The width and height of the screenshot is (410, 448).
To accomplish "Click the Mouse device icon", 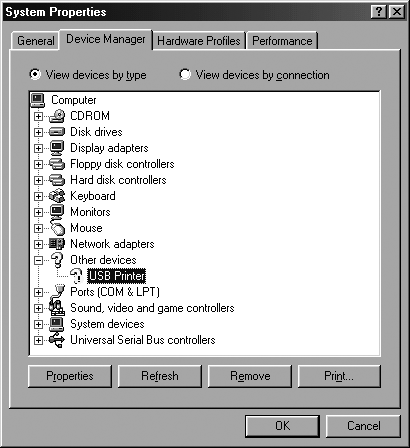I will (x=57, y=227).
